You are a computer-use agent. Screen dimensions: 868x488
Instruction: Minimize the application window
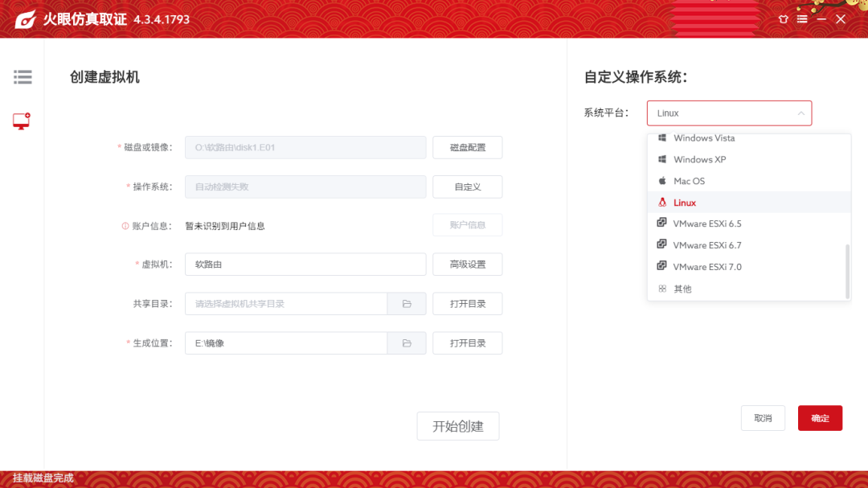pos(821,19)
